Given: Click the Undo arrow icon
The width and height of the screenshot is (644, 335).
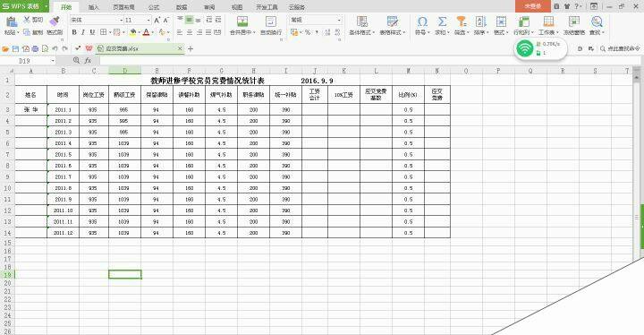Looking at the screenshot, I should pos(55,48).
